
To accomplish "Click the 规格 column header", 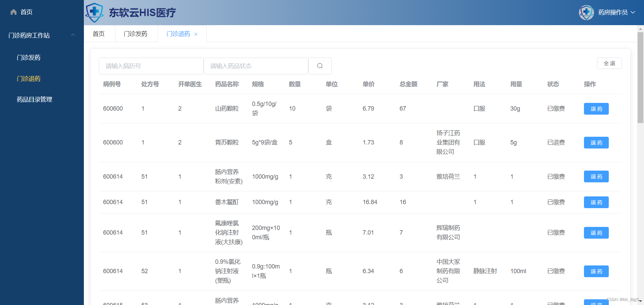I will [258, 84].
